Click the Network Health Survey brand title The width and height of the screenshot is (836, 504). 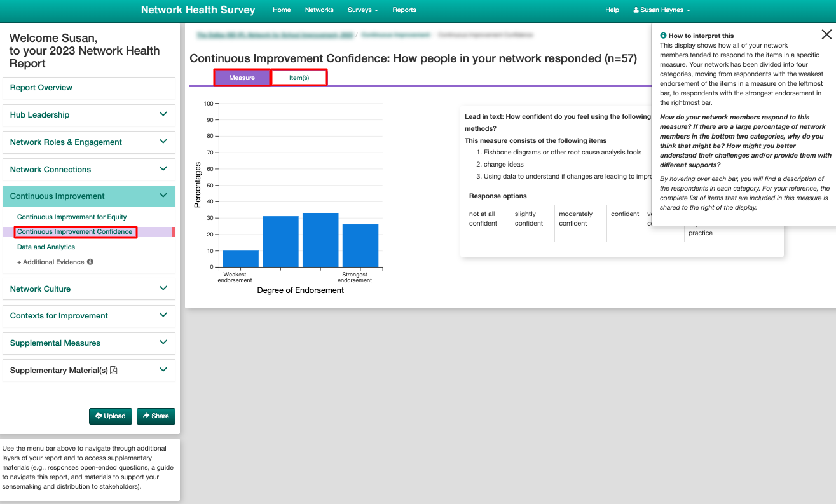click(198, 10)
